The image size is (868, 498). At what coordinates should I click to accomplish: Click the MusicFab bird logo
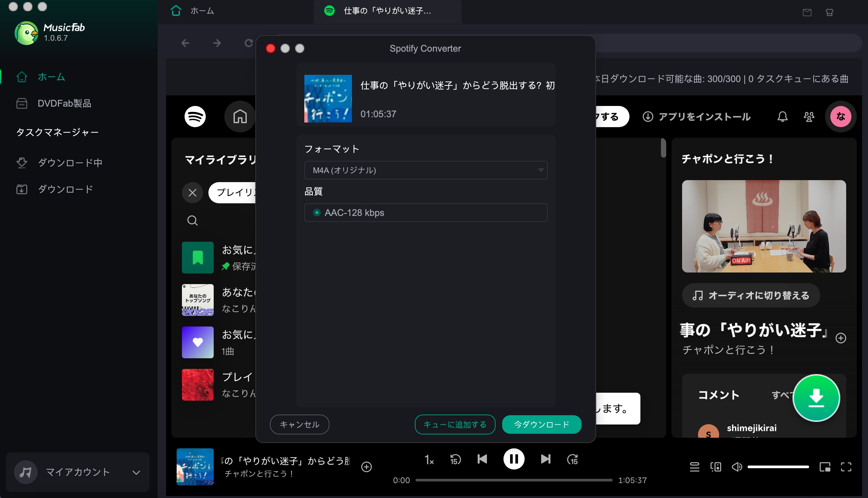pos(26,33)
